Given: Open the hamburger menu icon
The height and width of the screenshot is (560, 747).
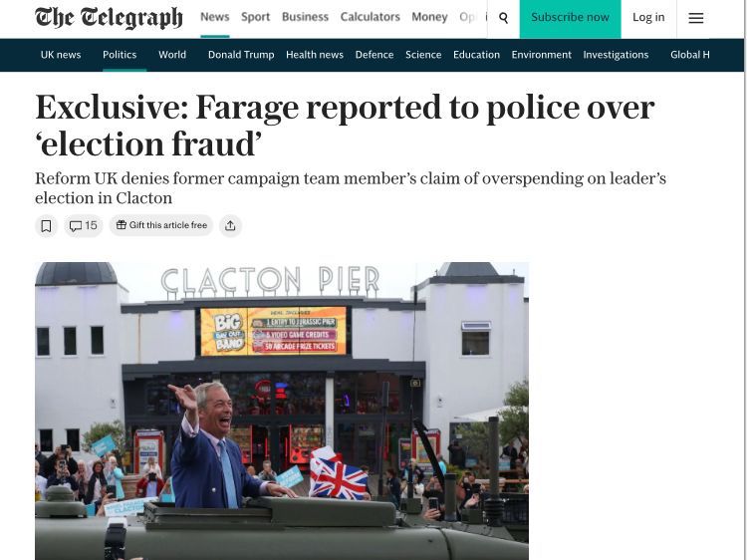Looking at the screenshot, I should tap(695, 18).
